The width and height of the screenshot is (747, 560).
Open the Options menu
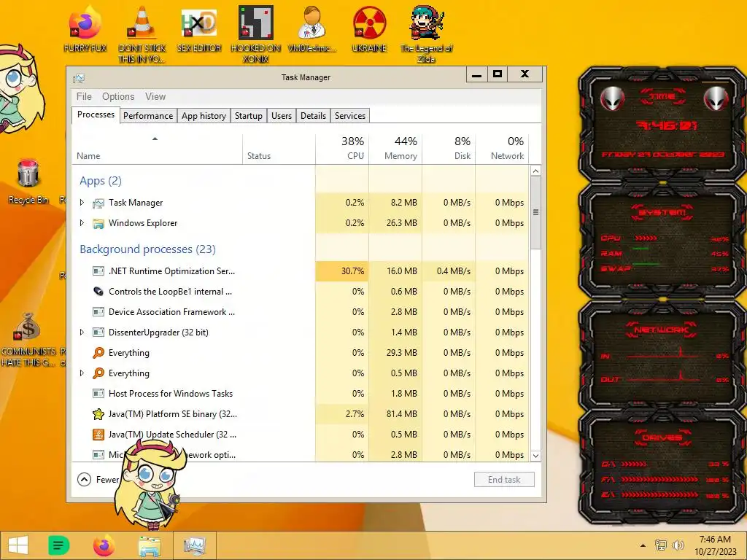[118, 97]
